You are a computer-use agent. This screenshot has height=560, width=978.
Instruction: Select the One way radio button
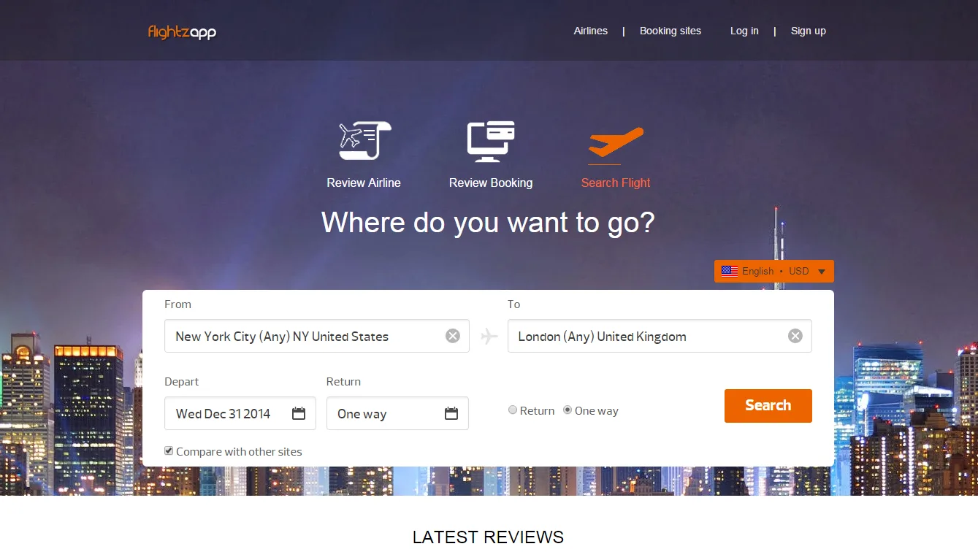(x=568, y=410)
